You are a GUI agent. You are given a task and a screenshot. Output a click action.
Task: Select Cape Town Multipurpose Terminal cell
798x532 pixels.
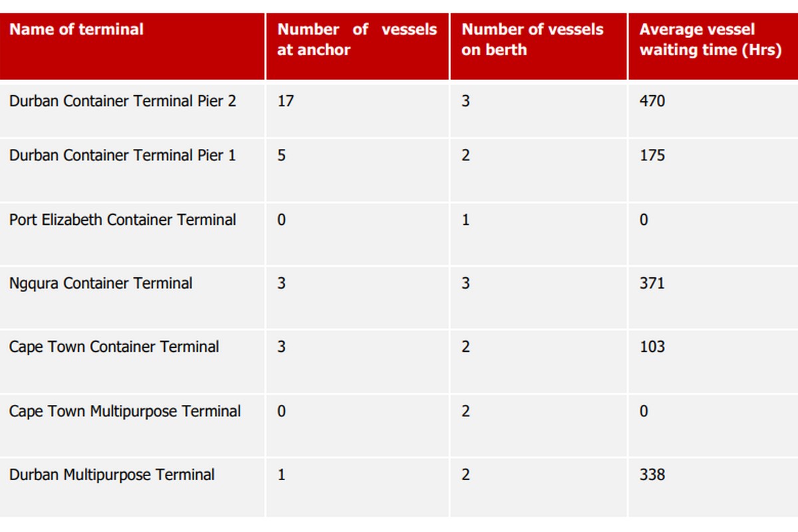pyautogui.click(x=125, y=411)
